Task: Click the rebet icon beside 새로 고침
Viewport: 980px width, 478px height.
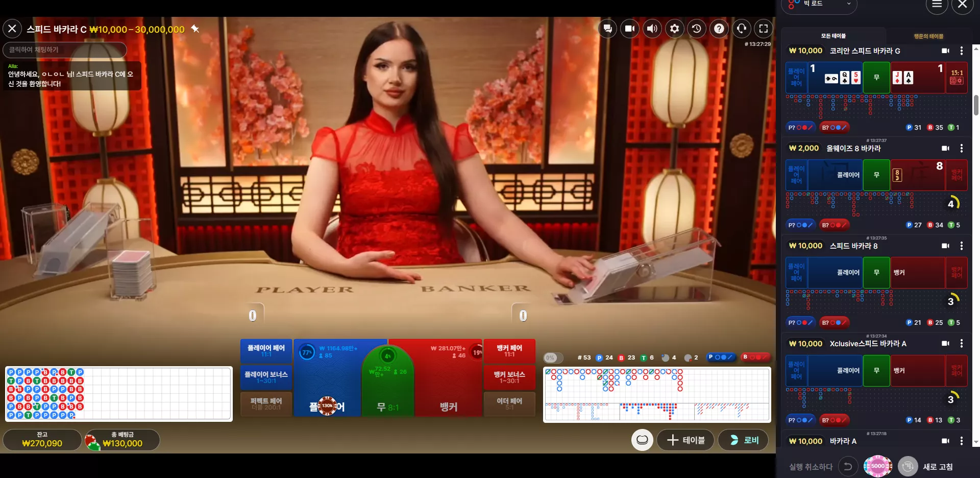Action: pyautogui.click(x=908, y=466)
